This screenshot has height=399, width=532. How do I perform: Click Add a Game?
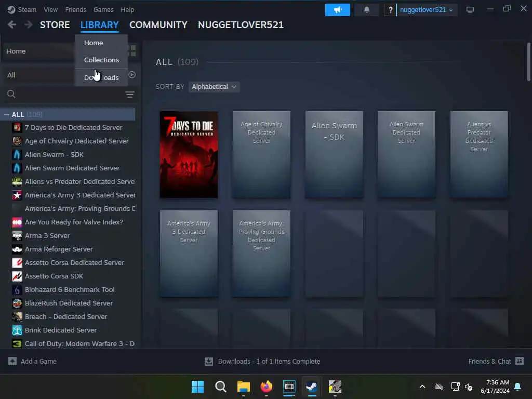[38, 362]
